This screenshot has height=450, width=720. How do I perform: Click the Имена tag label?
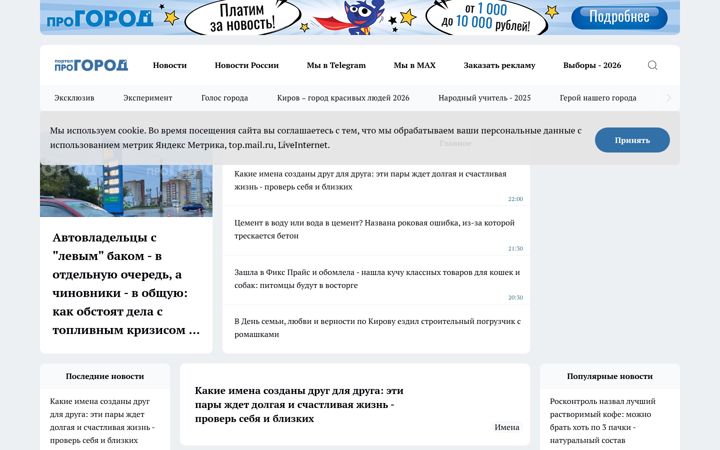click(507, 427)
